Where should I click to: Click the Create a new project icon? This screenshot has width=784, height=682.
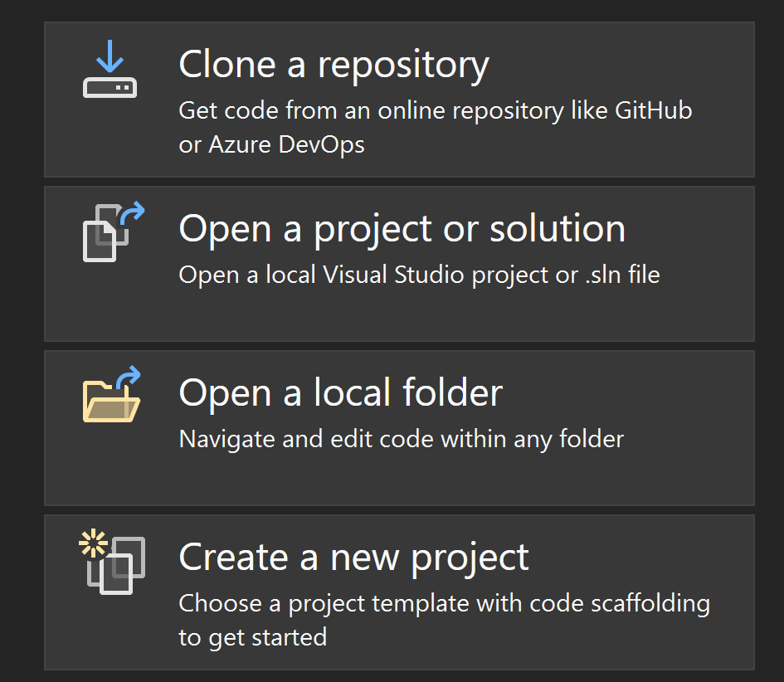113,562
